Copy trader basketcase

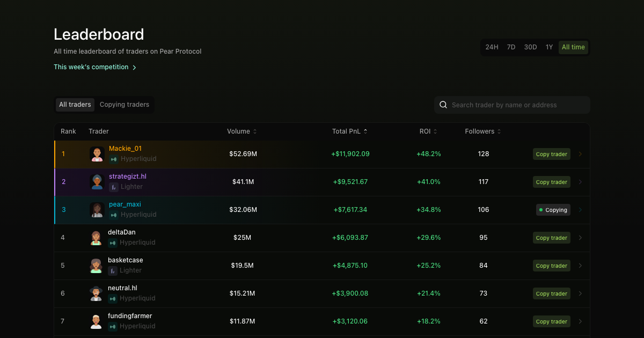click(x=552, y=266)
